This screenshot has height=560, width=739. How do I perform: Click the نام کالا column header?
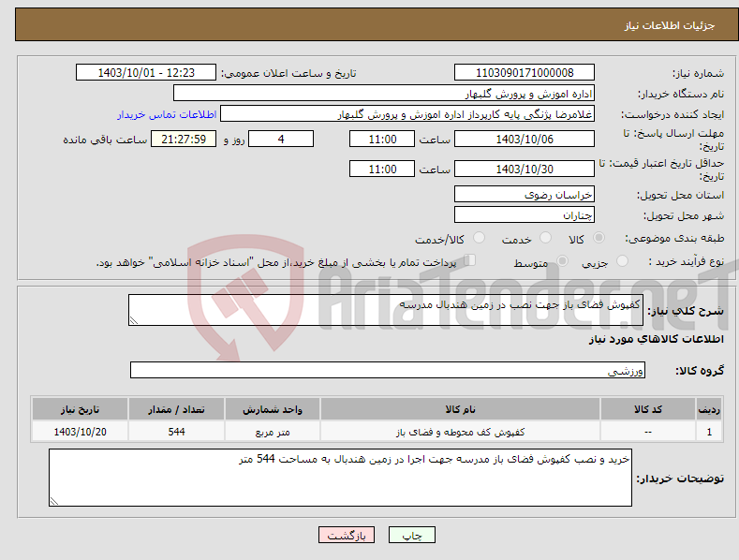click(460, 409)
